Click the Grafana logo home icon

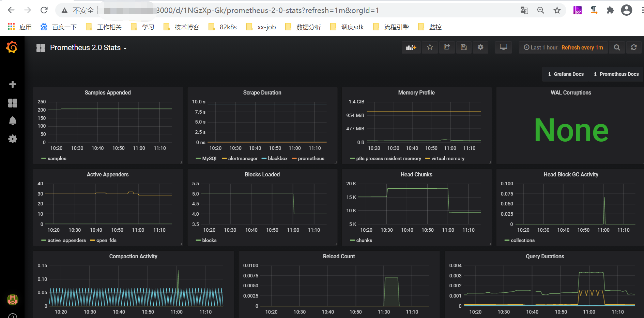point(12,47)
